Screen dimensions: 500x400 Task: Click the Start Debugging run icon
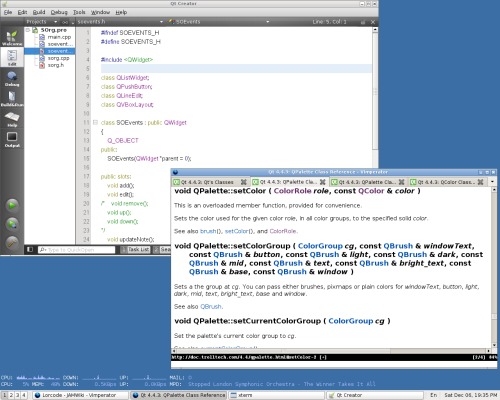(12, 224)
